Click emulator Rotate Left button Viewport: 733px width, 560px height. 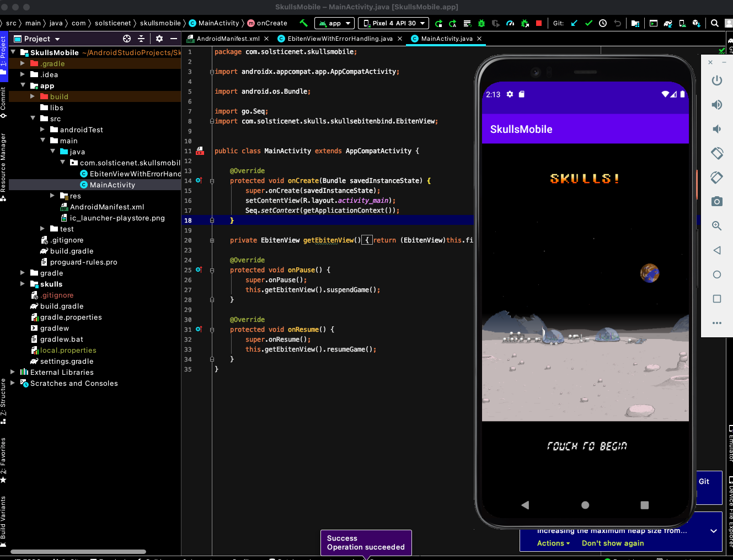(x=717, y=153)
